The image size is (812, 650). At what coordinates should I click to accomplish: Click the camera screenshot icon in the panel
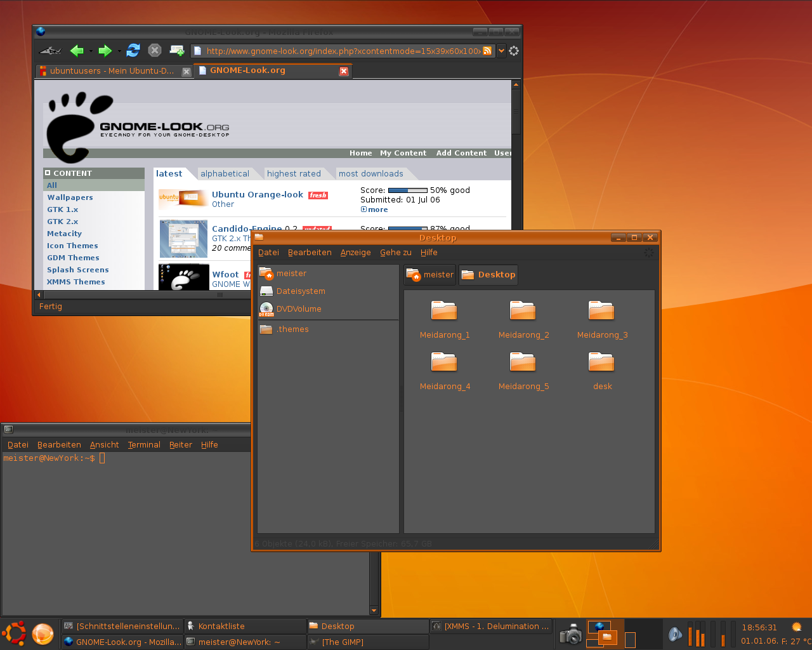571,633
